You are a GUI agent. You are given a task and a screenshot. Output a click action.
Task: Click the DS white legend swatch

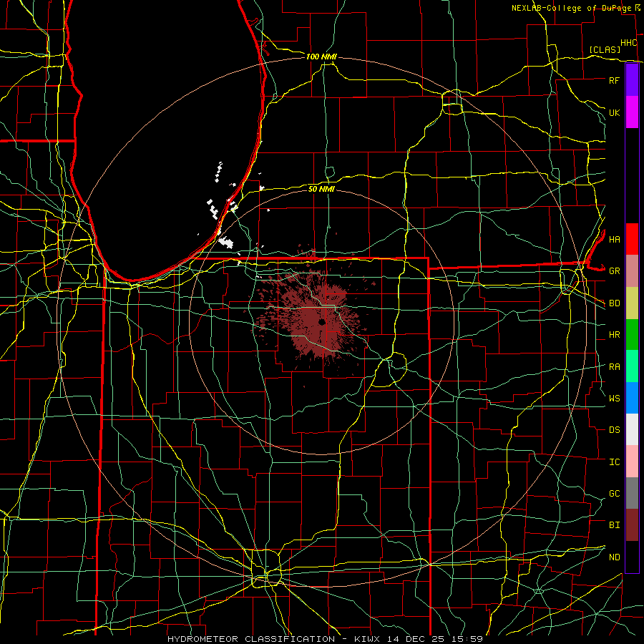click(x=632, y=429)
